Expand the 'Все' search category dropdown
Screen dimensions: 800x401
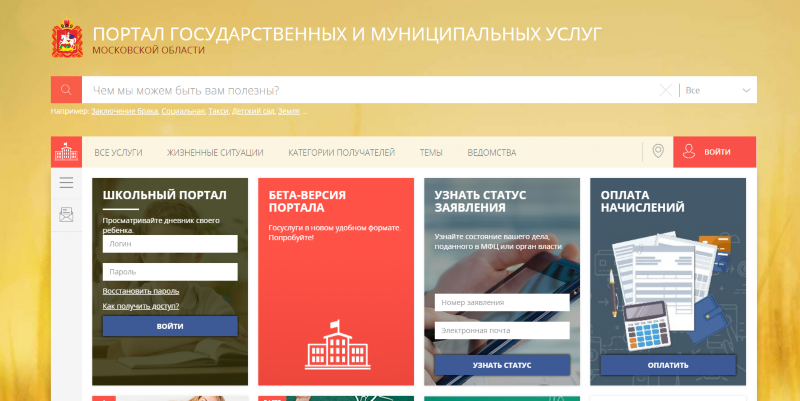718,90
